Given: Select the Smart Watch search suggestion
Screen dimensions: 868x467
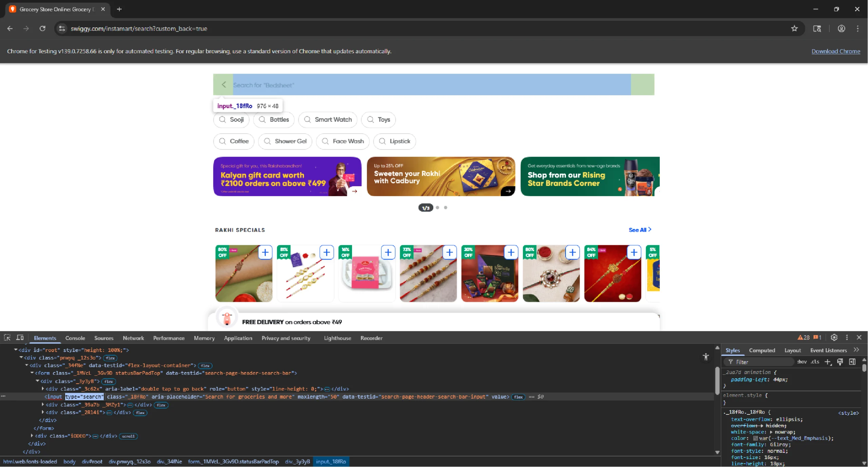Looking at the screenshot, I should tap(328, 120).
